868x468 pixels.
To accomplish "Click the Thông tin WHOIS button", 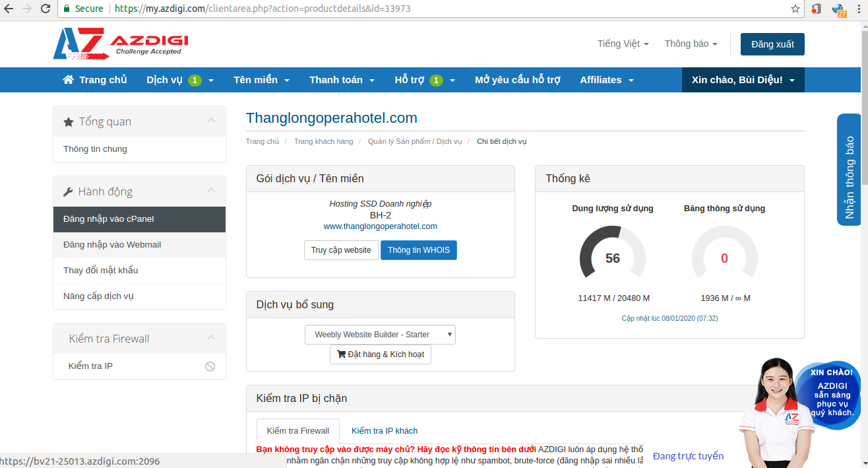I will click(x=419, y=250).
